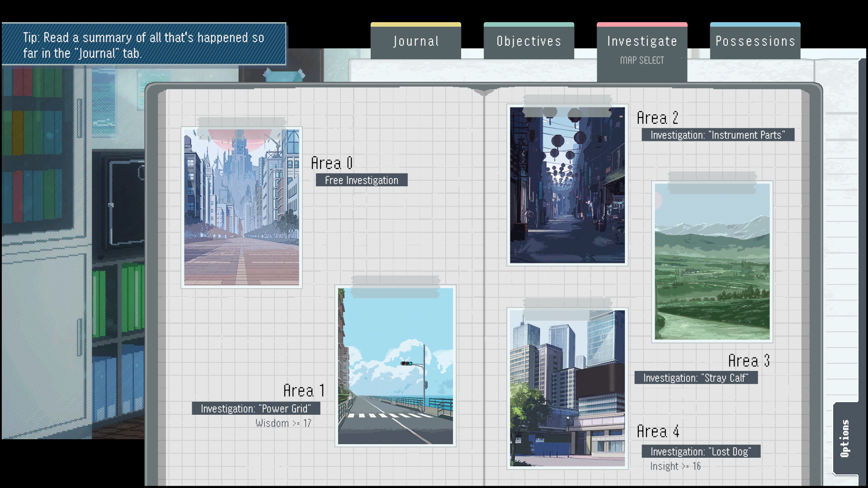The width and height of the screenshot is (868, 488).
Task: Open the vertical Options side tab
Action: coord(845,438)
